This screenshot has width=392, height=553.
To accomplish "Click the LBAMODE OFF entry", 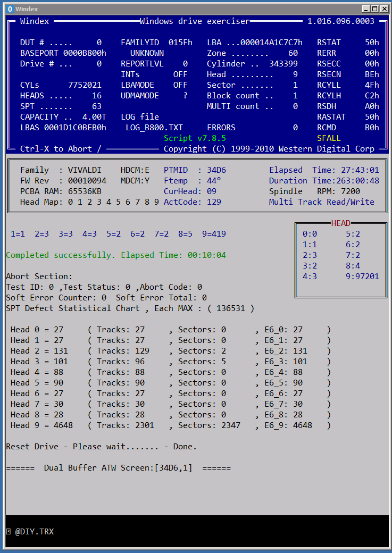I will click(154, 85).
